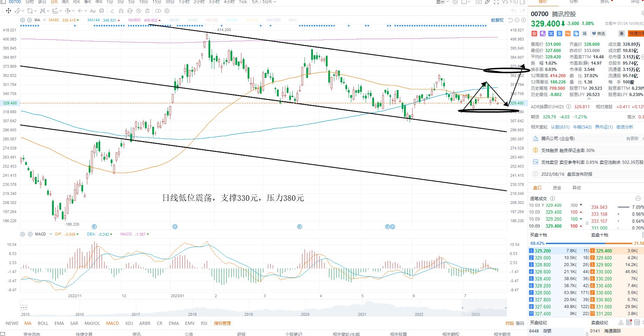Open 牛熊(542) CBBC link
Image resolution: width=644 pixels, height=336 pixels.
[x=582, y=127]
